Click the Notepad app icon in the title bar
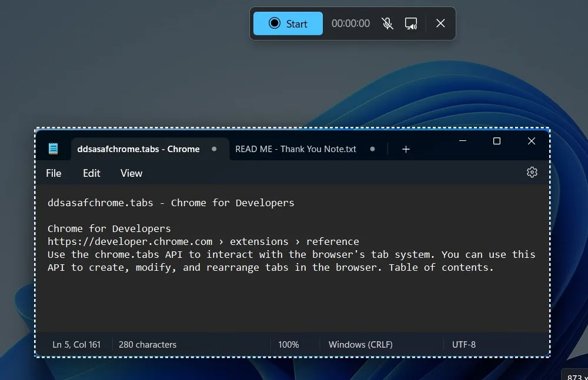Screen dimensions: 588x380 point(54,148)
